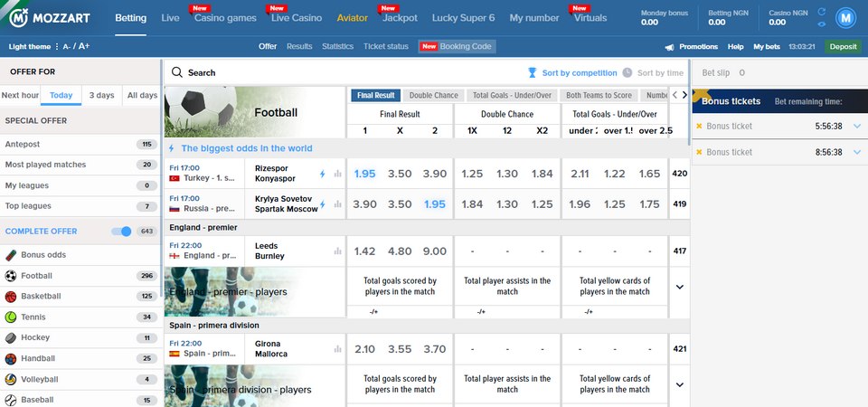The height and width of the screenshot is (407, 868).
Task: Open Antepost special offer
Action: 80,144
